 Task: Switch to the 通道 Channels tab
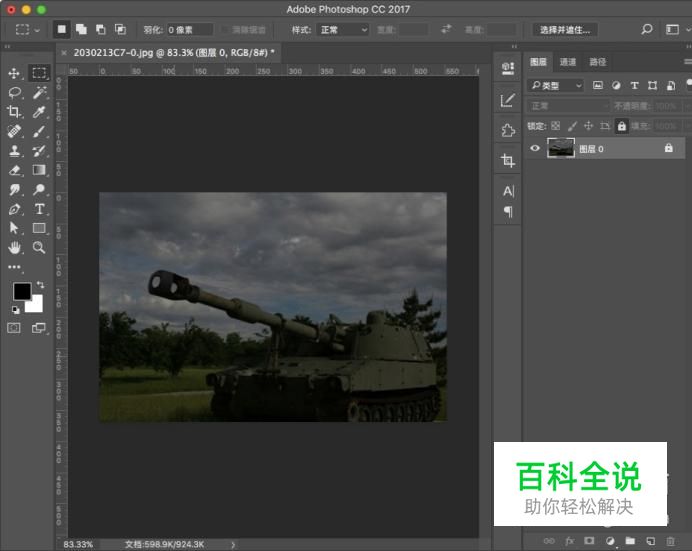pos(568,62)
